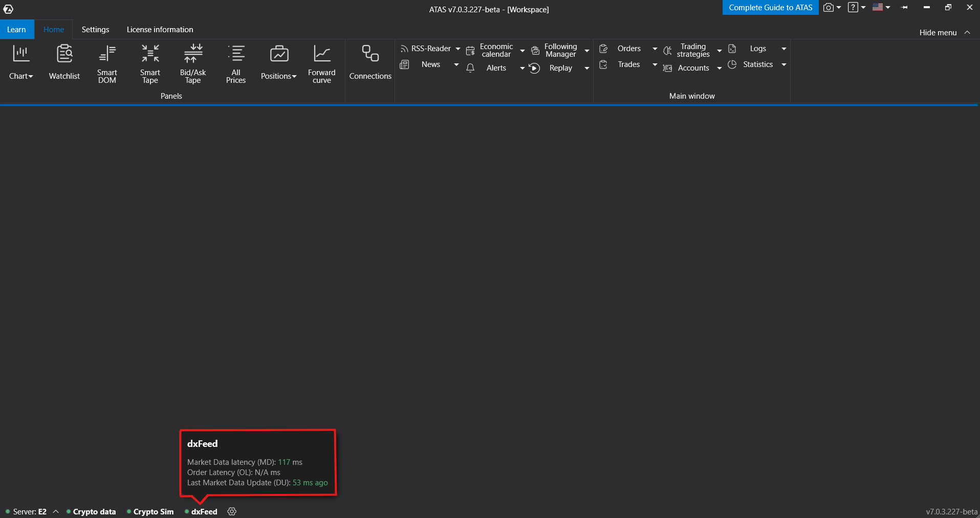Click the Accounts icon
The image size is (980, 518).
click(x=667, y=68)
